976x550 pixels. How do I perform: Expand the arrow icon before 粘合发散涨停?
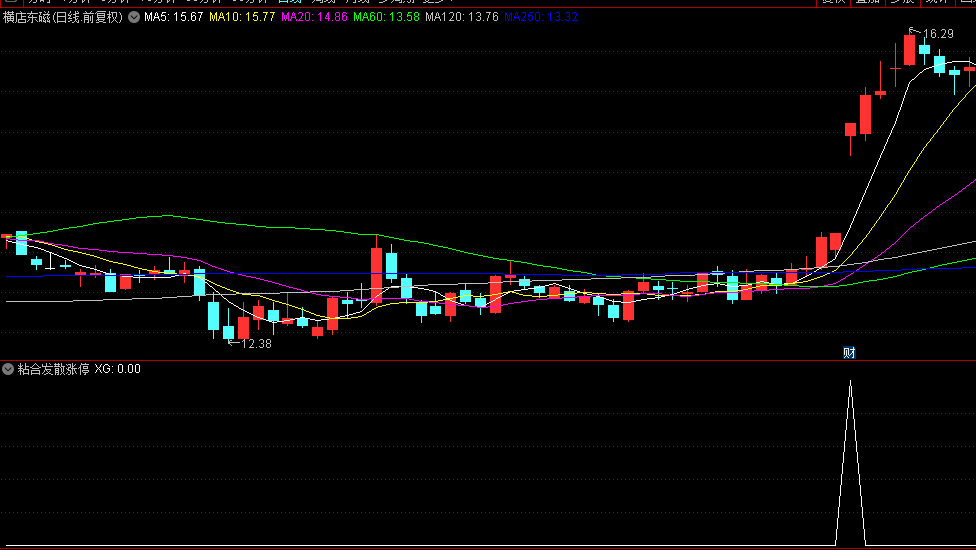pyautogui.click(x=8, y=369)
